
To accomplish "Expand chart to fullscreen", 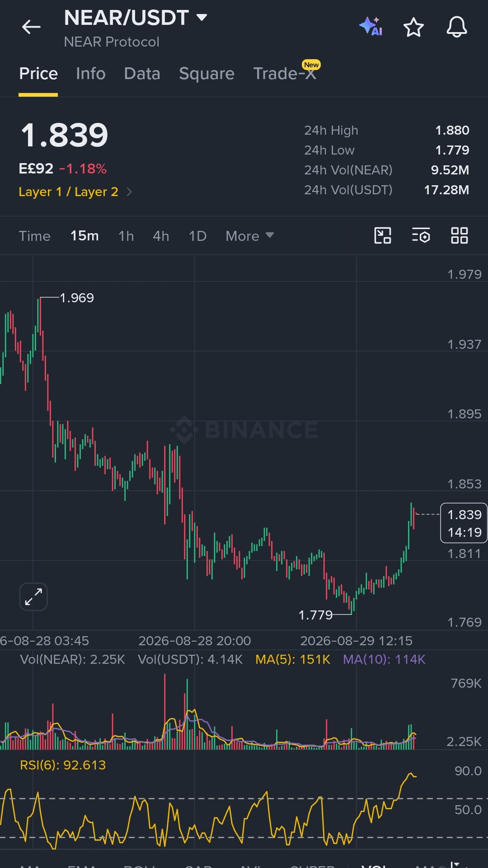I will [33, 596].
